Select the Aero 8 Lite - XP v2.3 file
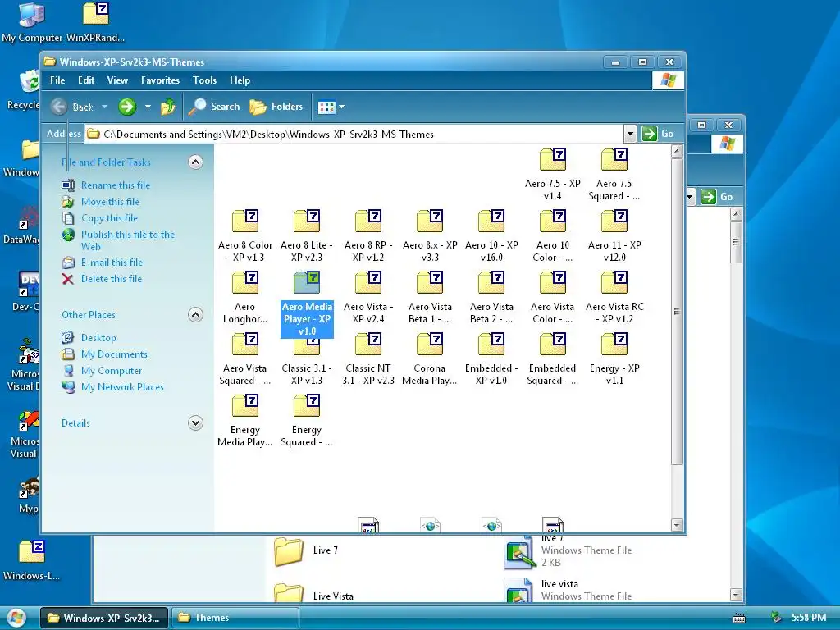Viewport: 840px width, 630px height. point(307,235)
